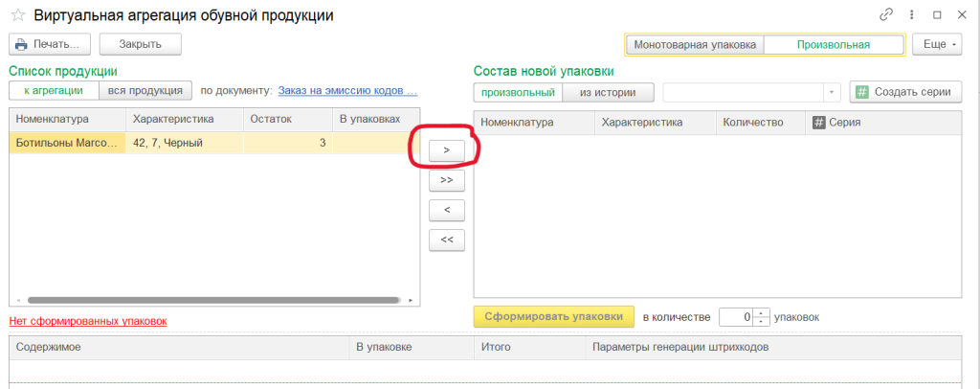980x389 pixels.
Task: Click the Остаток value 3
Action: coord(287,143)
